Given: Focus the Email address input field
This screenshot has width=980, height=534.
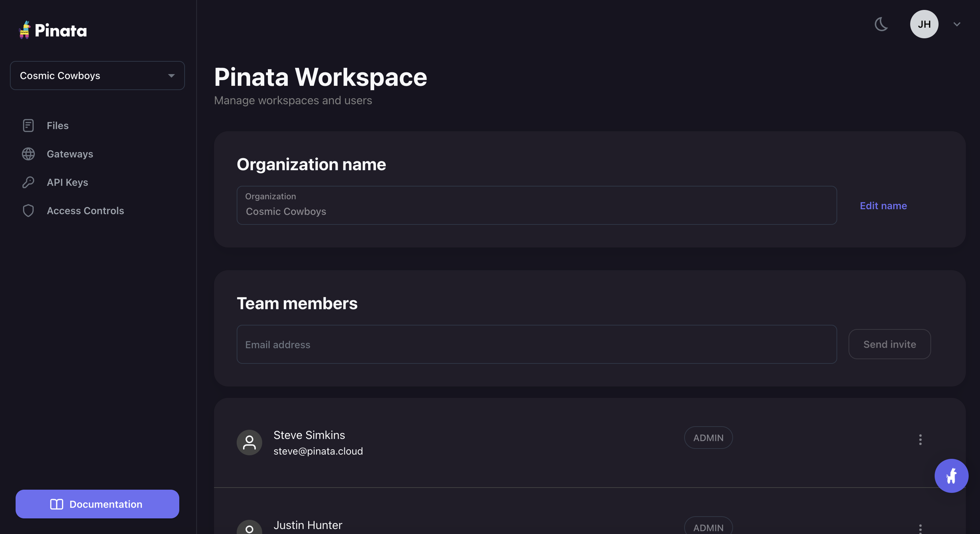Looking at the screenshot, I should click(x=536, y=344).
